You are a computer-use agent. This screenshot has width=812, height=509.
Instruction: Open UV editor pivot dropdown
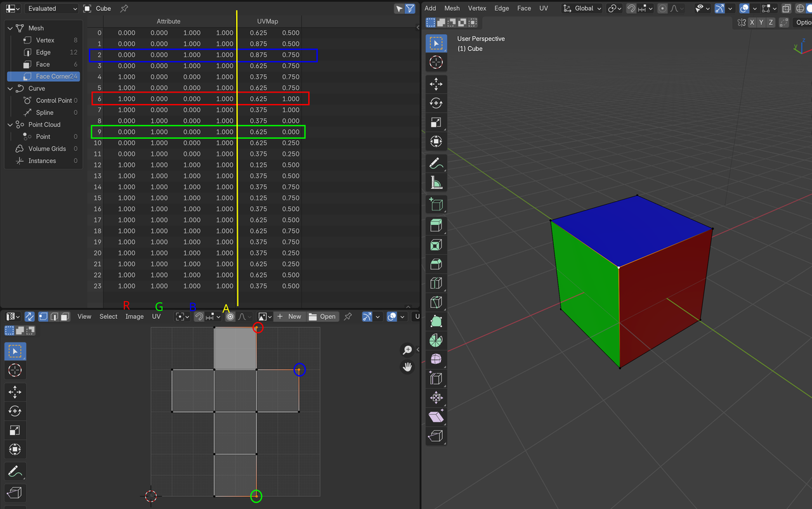(182, 316)
